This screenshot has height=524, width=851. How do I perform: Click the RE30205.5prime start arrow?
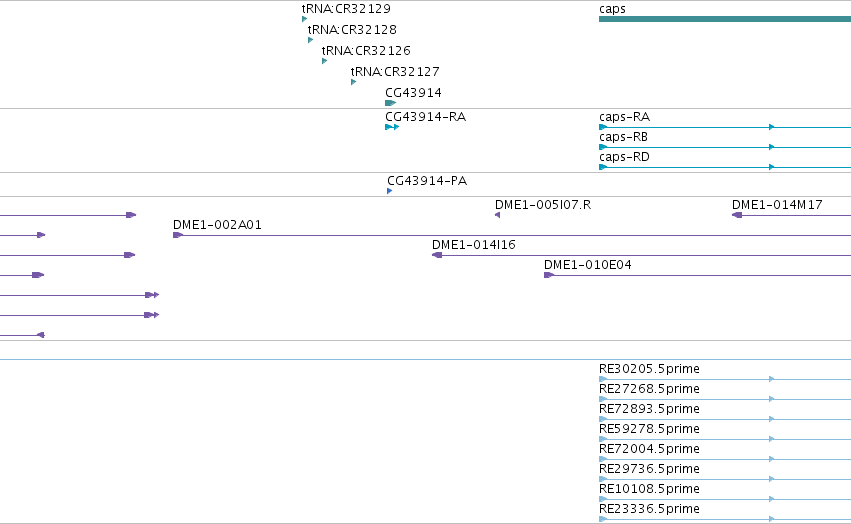[603, 379]
